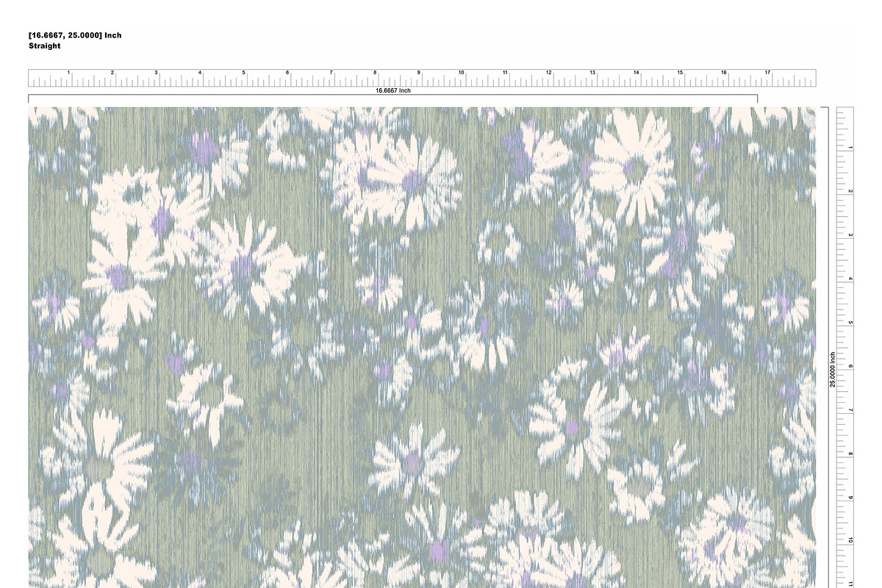Click the number 1 on horizontal ruler
The width and height of the screenshot is (882, 588).
coord(69,73)
